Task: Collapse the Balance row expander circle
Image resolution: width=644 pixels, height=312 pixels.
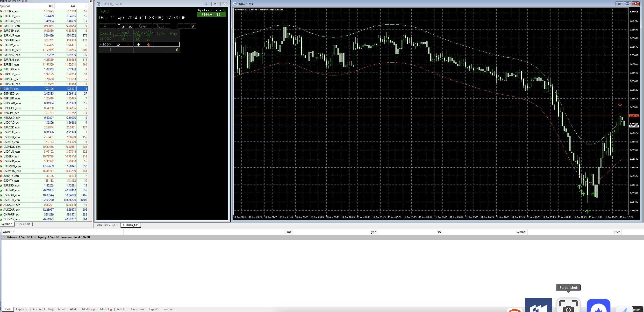Action: pos(4,237)
